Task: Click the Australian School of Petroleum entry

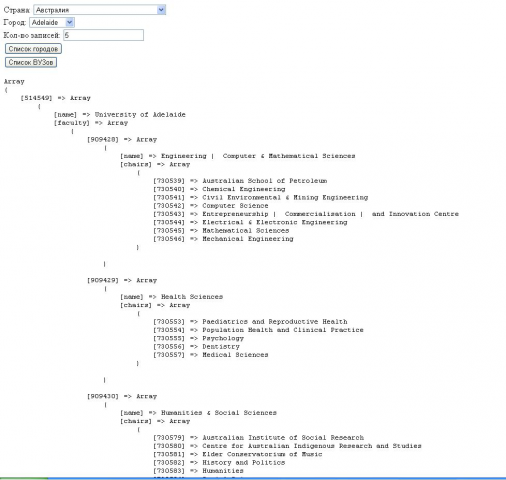Action: (240, 181)
